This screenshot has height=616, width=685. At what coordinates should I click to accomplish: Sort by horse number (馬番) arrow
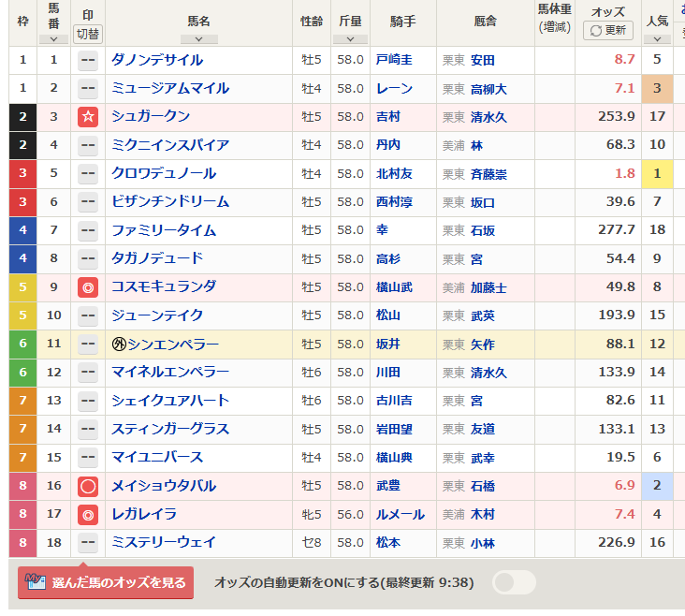53,39
